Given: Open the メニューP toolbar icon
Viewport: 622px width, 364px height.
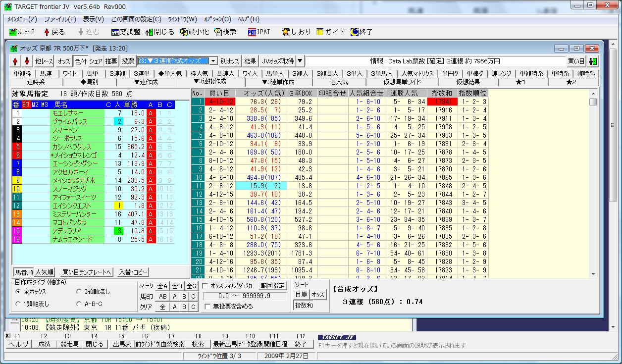Looking at the screenshot, I should 22,32.
